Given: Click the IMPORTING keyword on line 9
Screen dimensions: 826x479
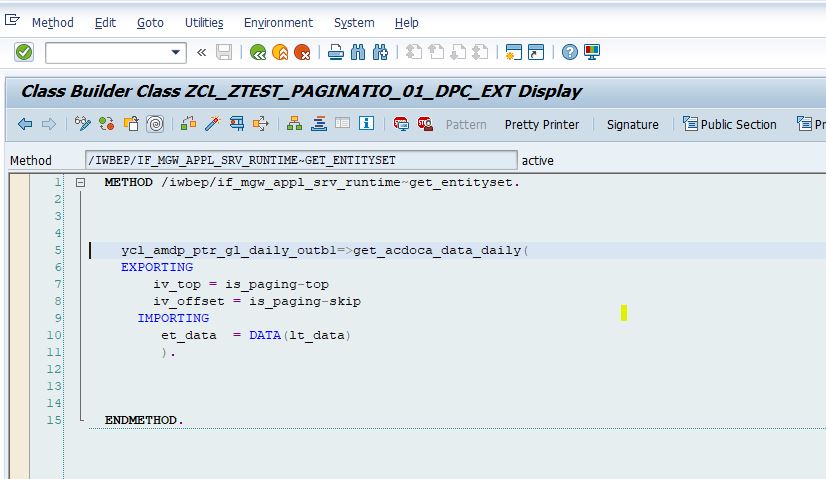Looking at the screenshot, I should pos(173,318).
